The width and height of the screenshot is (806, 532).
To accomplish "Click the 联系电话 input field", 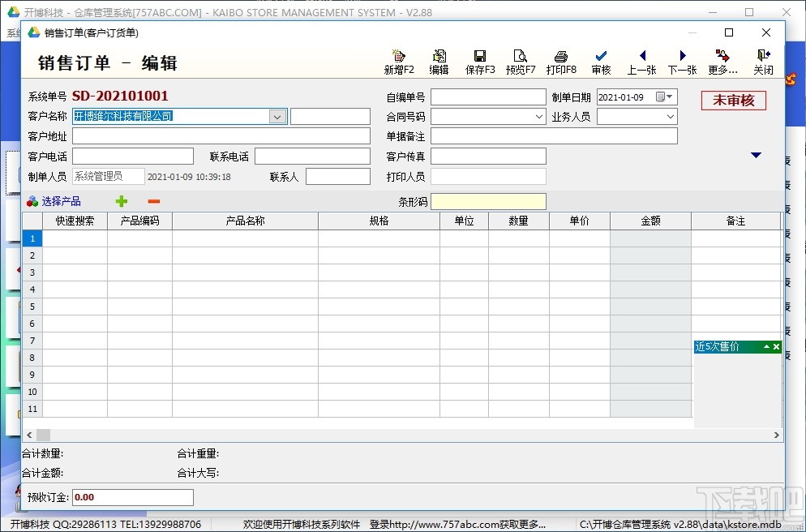I will [x=312, y=157].
